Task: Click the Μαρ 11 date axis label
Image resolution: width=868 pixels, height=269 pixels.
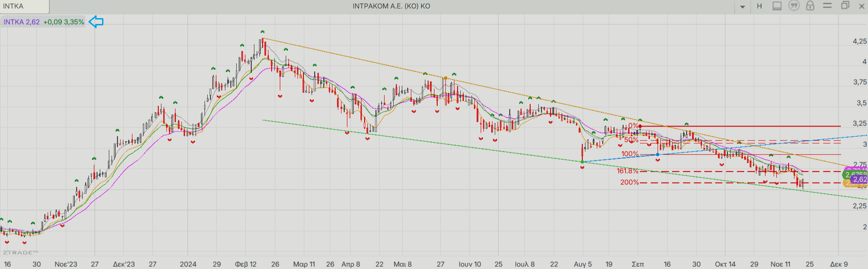Action: (304, 264)
